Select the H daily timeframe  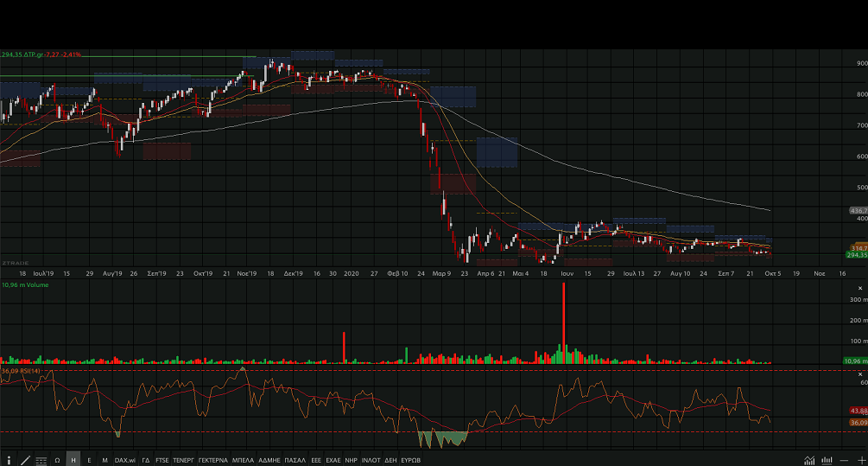coord(73,460)
